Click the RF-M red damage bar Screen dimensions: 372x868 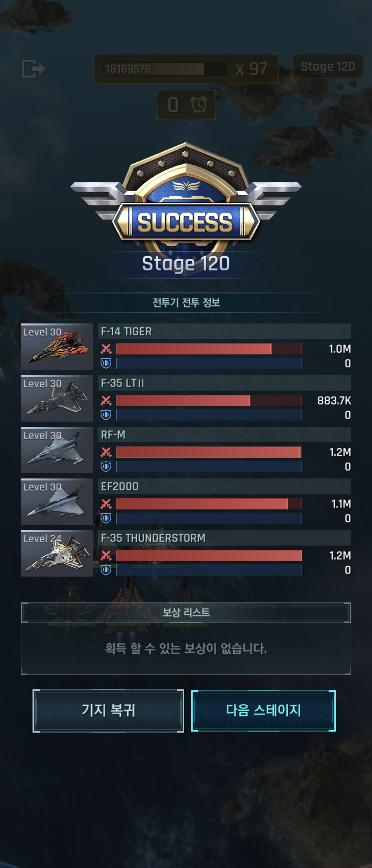point(209,452)
